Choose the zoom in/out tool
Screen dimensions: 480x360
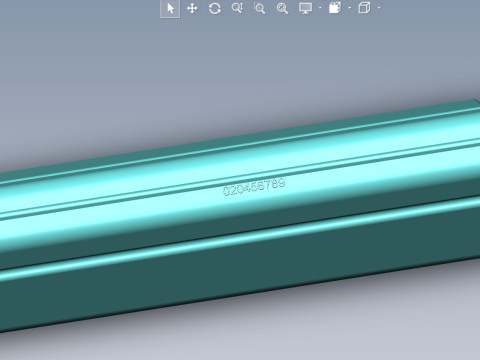click(237, 8)
